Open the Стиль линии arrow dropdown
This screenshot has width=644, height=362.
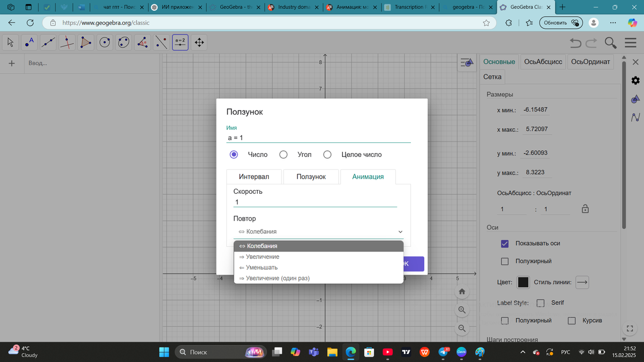[x=582, y=283]
